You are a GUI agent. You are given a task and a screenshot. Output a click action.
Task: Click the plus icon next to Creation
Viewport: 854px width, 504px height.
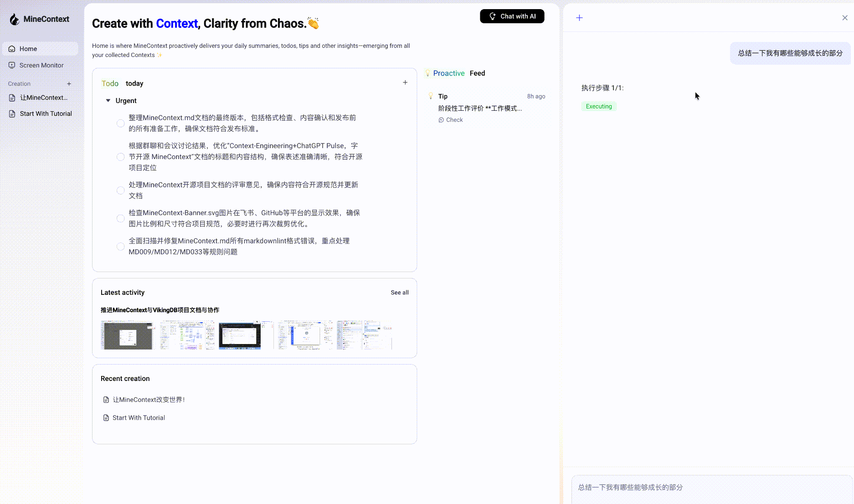(x=69, y=83)
